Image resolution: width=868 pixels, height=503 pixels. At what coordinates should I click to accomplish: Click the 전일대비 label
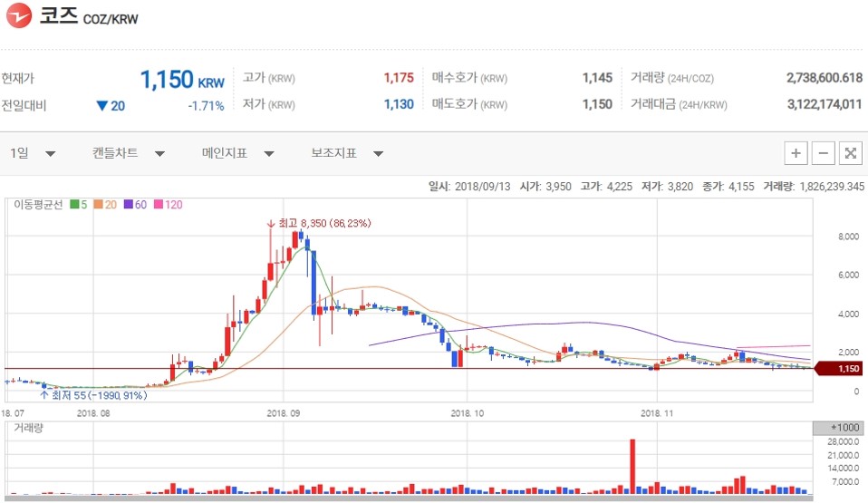click(x=24, y=105)
